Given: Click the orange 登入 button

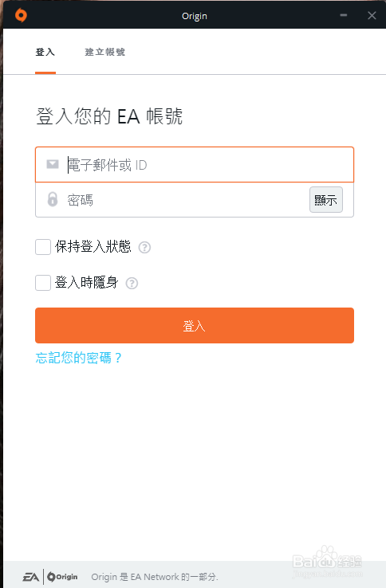Looking at the screenshot, I should [195, 326].
